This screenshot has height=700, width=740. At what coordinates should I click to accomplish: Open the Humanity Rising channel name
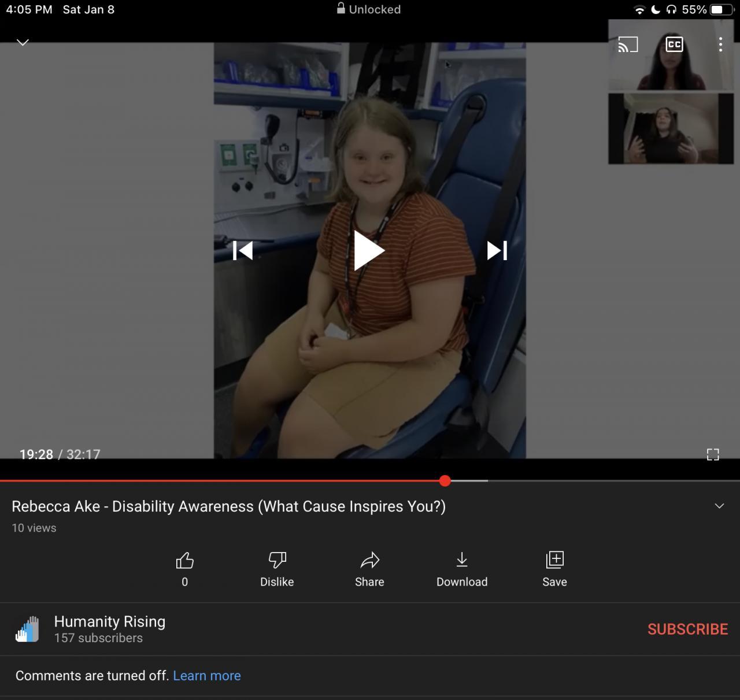coord(110,621)
